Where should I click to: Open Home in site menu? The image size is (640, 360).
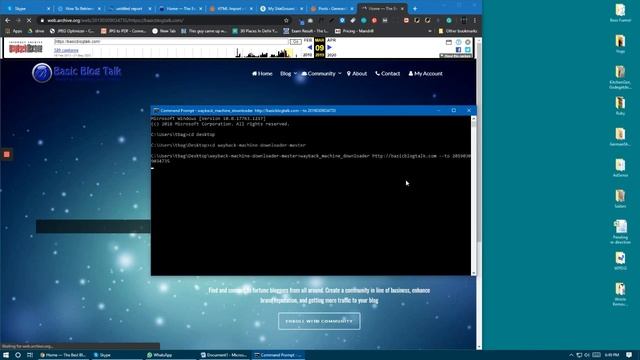pos(262,74)
